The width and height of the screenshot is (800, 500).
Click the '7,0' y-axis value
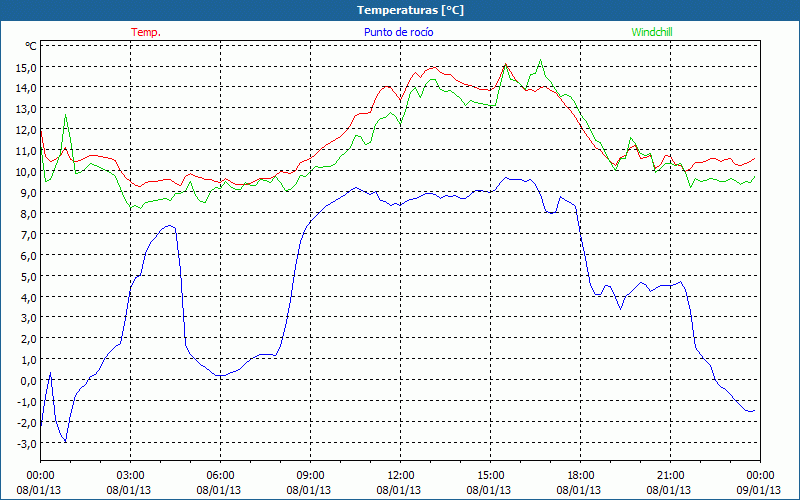point(29,235)
